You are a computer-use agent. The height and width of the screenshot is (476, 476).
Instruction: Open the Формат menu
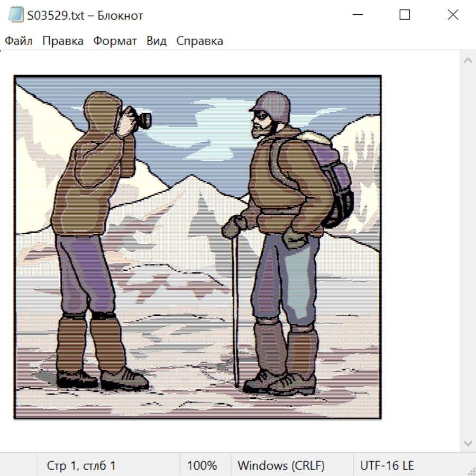115,41
